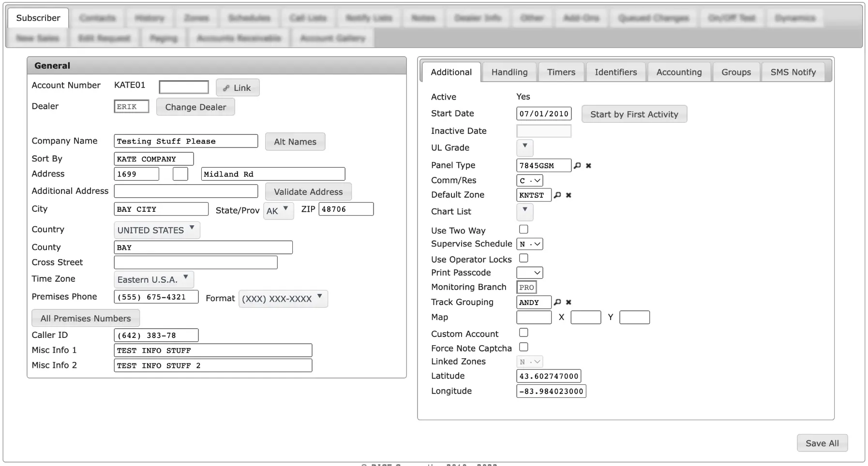
Task: Click the Cross Street field
Action: point(195,262)
